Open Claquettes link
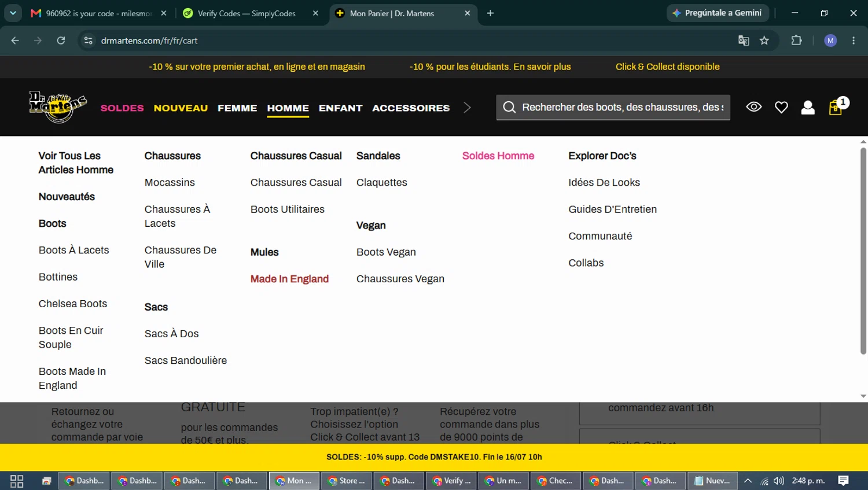The height and width of the screenshot is (490, 868). coord(381,182)
